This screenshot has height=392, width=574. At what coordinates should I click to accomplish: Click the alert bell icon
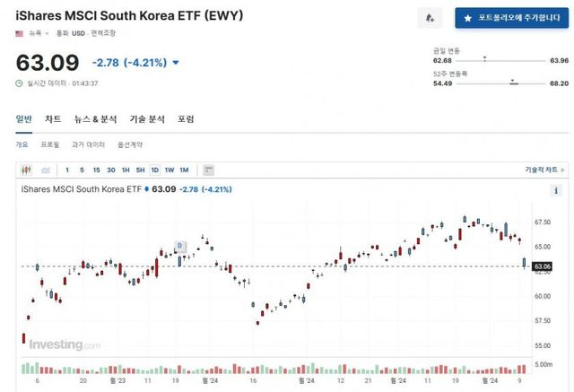430,17
